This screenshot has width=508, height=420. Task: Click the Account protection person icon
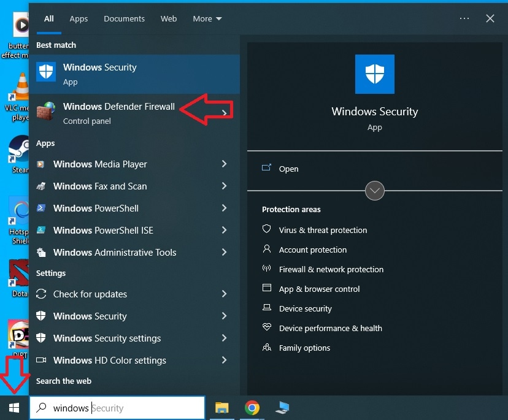click(267, 249)
